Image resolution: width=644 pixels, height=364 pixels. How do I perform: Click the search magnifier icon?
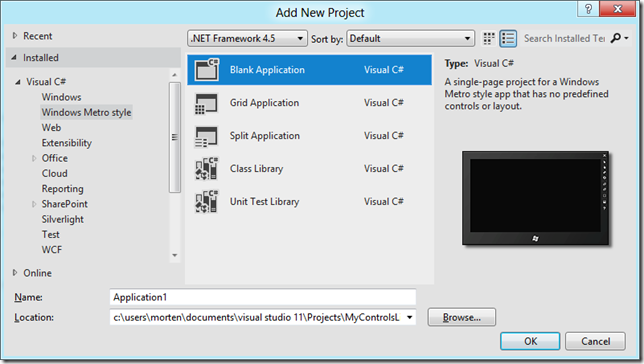616,38
